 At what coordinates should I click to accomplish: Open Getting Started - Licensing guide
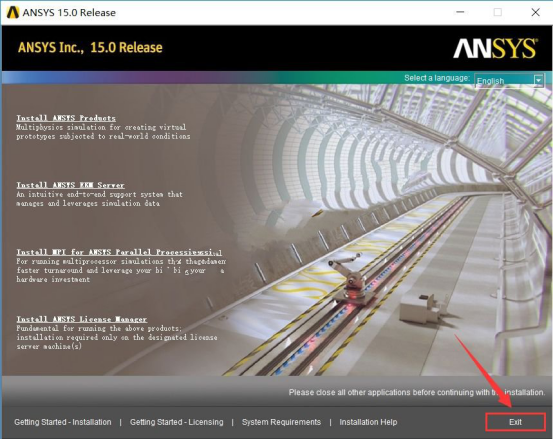pyautogui.click(x=176, y=422)
